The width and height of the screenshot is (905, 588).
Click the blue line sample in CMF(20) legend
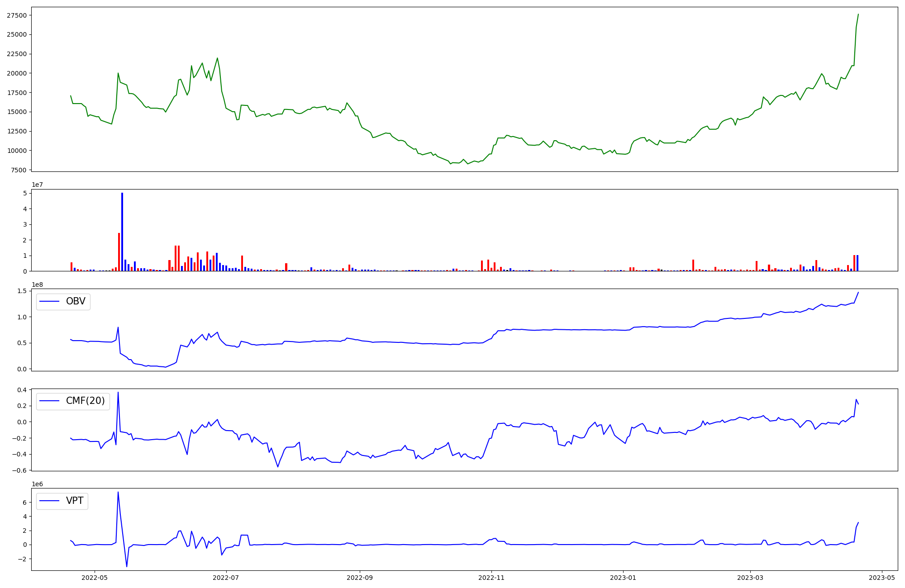coord(50,401)
